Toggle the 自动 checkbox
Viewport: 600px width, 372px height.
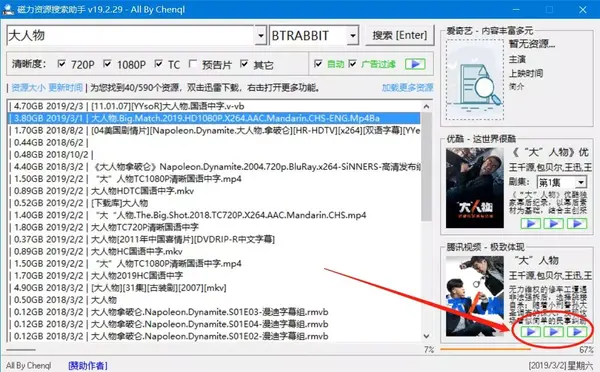(318, 64)
